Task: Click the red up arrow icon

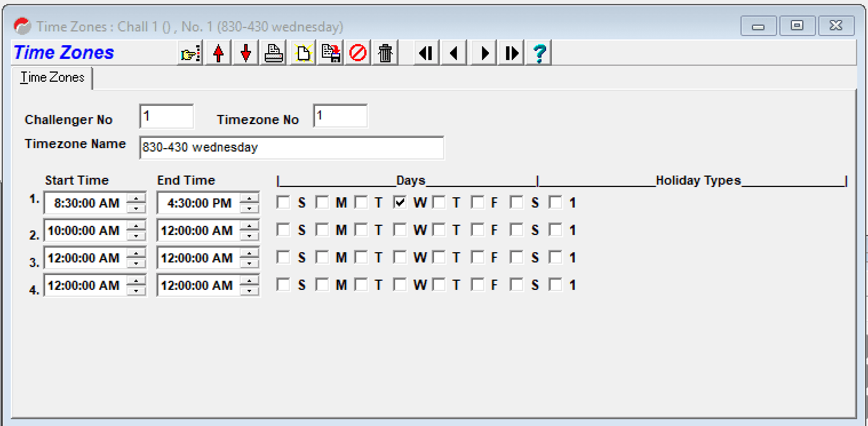Action: click(218, 54)
